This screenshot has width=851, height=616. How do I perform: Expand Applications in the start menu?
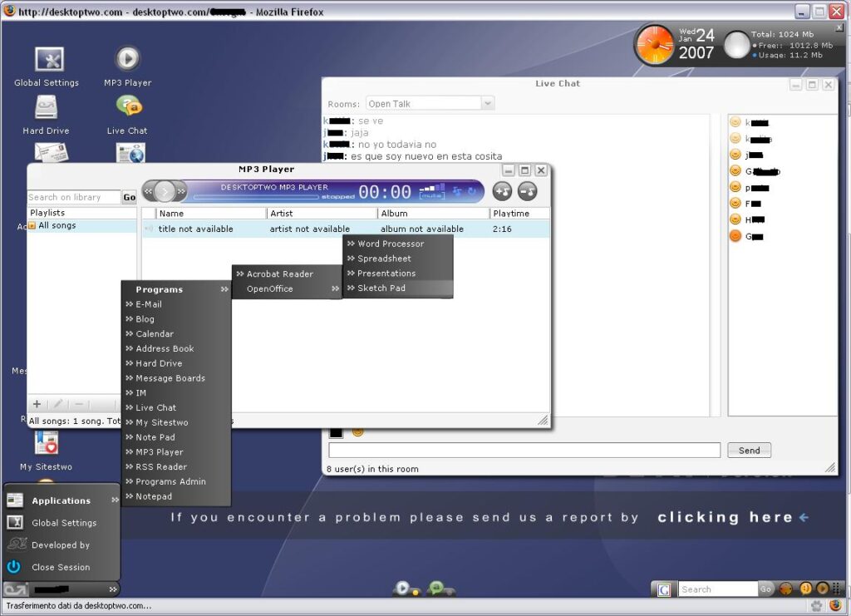point(61,500)
